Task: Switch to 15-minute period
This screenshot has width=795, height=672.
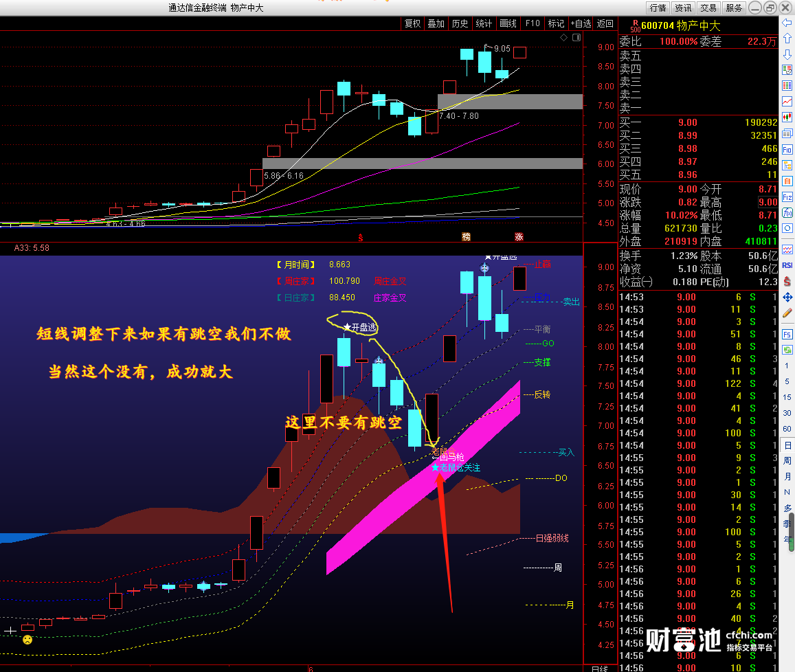Action: pos(787,397)
